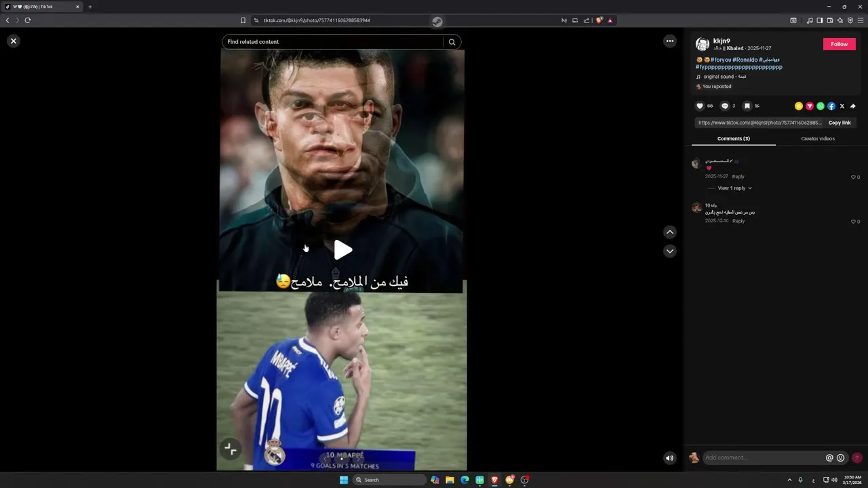This screenshot has width=868, height=488.
Task: Click the kkjn9 username
Action: click(x=722, y=41)
